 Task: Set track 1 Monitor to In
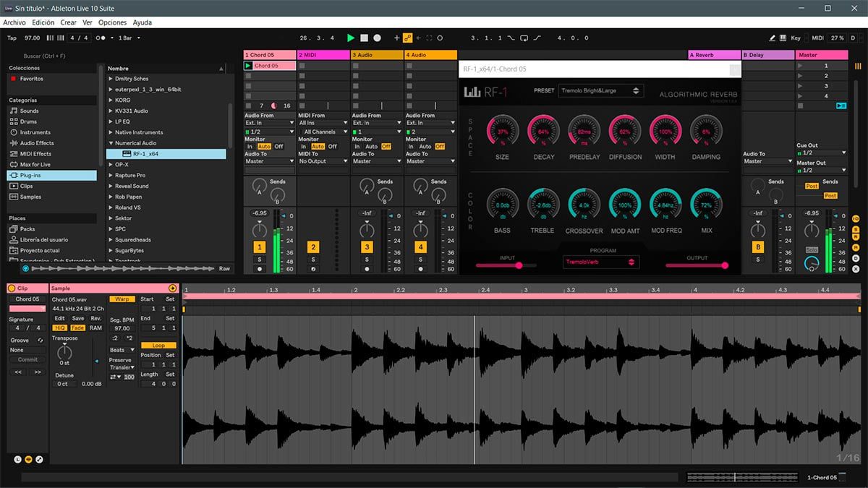click(250, 146)
